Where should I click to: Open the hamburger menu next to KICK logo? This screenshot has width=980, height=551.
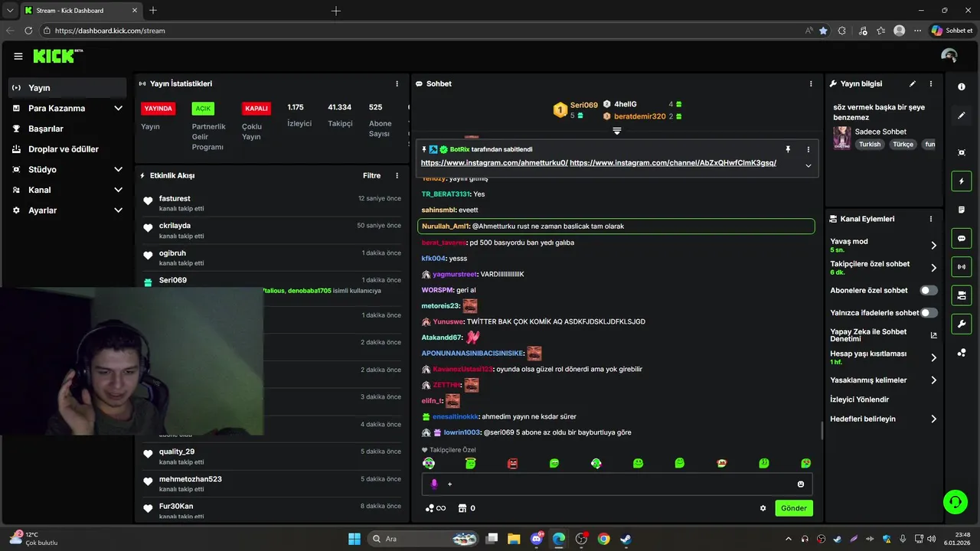[x=18, y=56]
